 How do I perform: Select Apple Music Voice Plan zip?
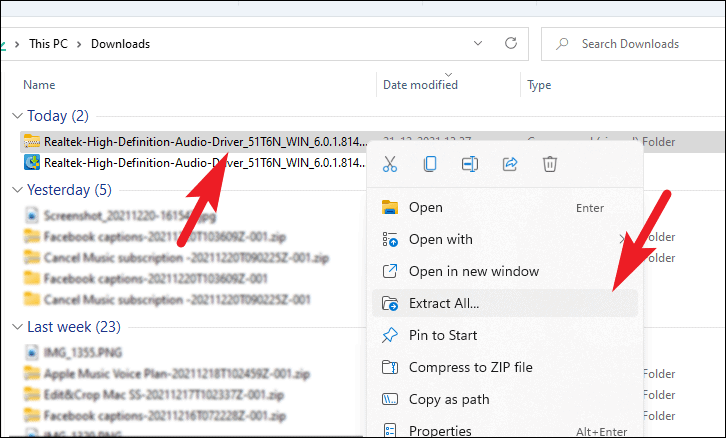[177, 374]
